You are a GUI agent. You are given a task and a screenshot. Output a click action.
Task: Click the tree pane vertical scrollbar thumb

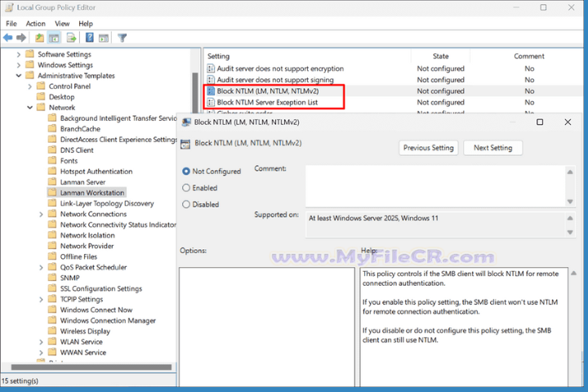(x=194, y=92)
